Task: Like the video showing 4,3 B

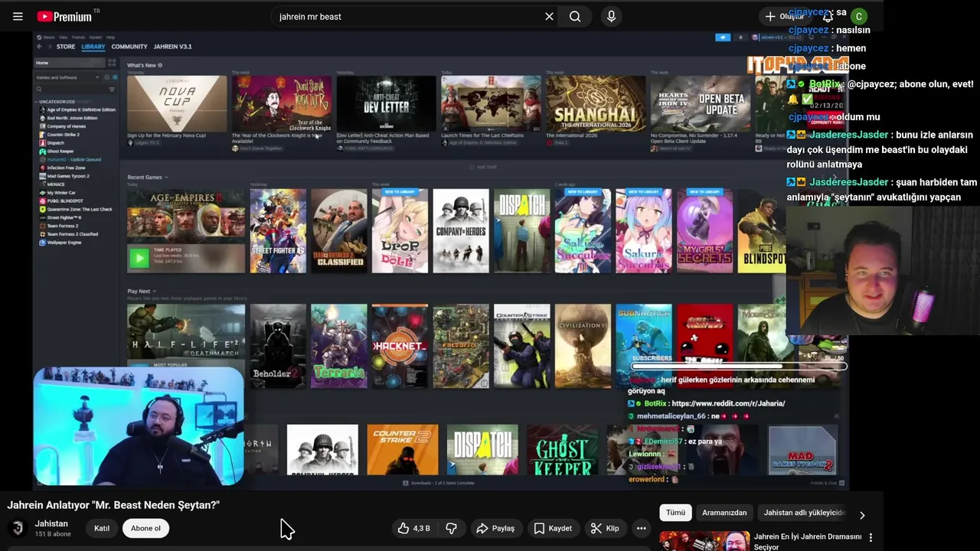Action: [413, 528]
